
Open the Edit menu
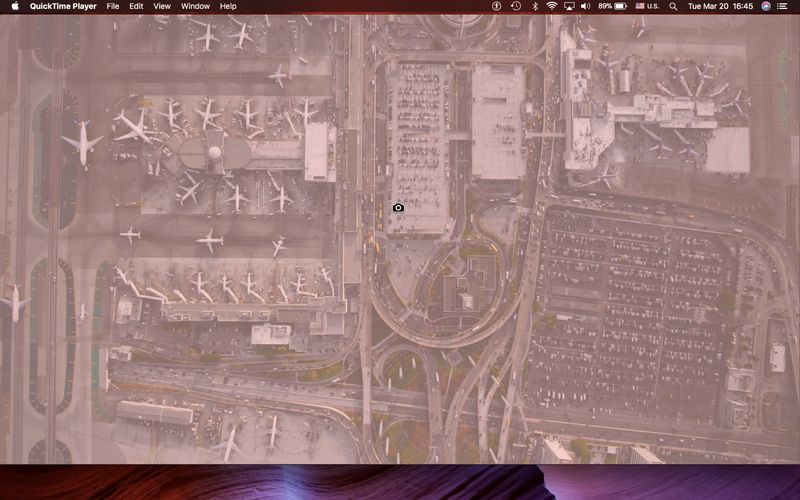pos(136,6)
